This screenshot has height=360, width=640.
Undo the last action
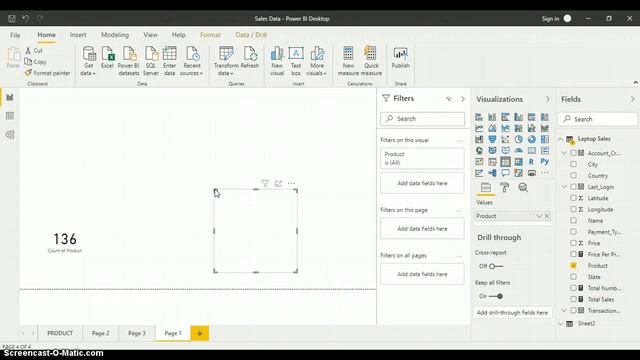click(x=26, y=18)
